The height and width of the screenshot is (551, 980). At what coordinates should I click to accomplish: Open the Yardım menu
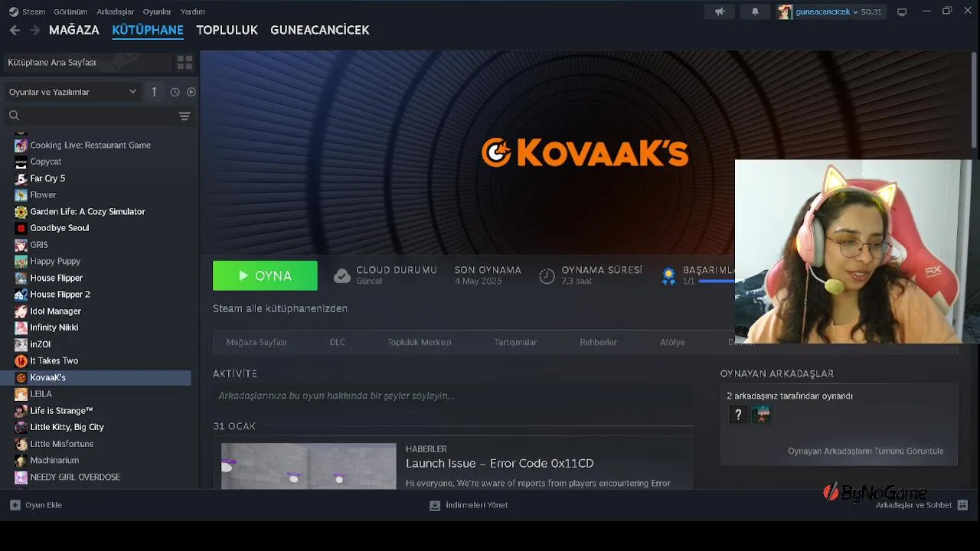coord(193,11)
